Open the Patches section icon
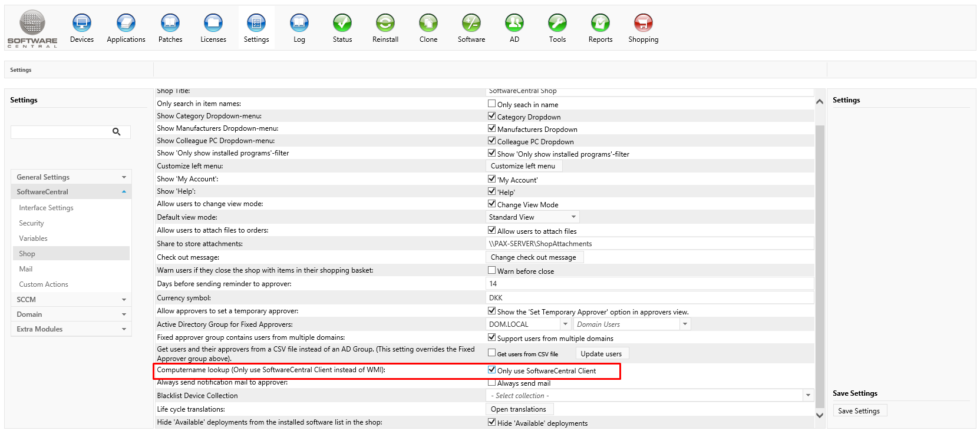Image resolution: width=980 pixels, height=434 pixels. pos(170,24)
